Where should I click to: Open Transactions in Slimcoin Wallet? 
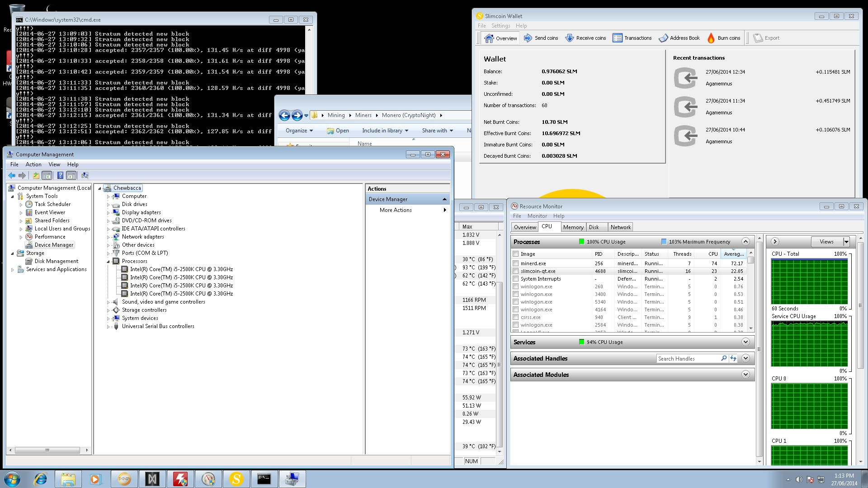click(632, 38)
